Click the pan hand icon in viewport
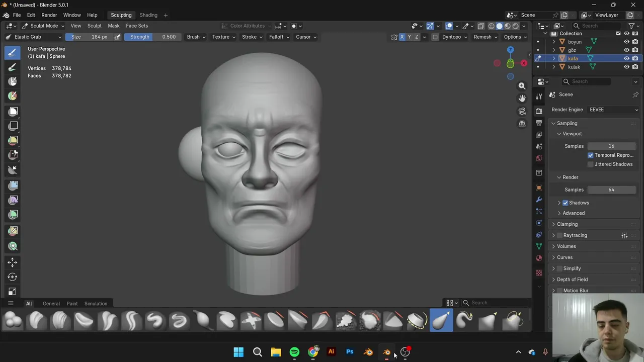The image size is (644, 362). tap(522, 99)
